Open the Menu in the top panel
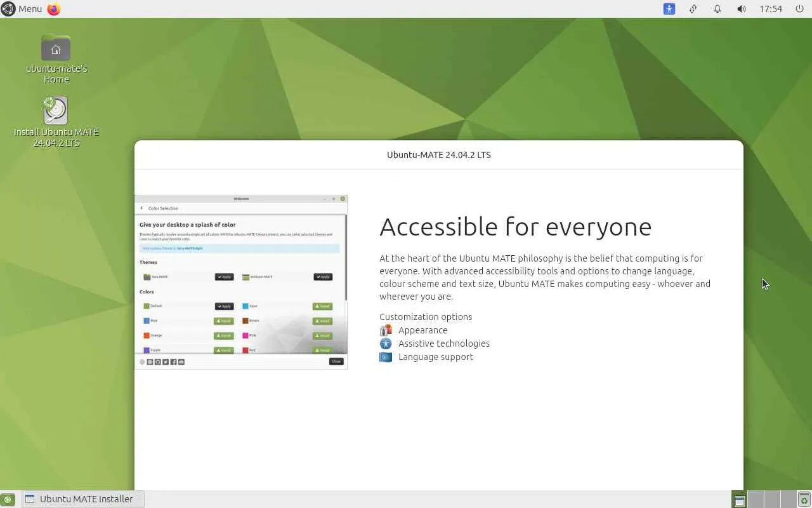 click(x=22, y=9)
